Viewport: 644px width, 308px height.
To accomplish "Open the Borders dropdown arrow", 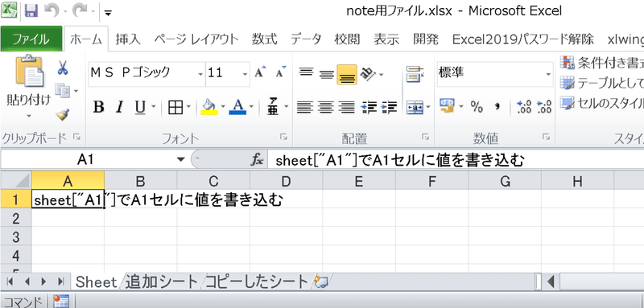I will coord(189,108).
